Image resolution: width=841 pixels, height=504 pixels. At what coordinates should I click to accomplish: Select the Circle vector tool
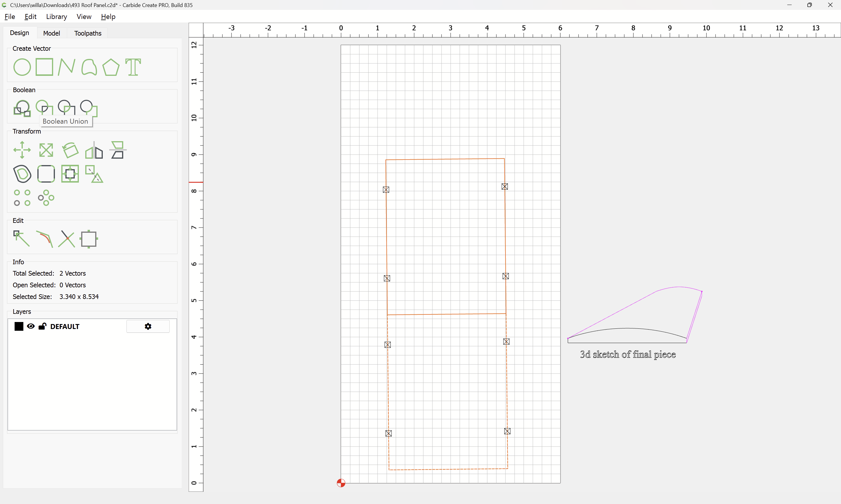pos(22,67)
